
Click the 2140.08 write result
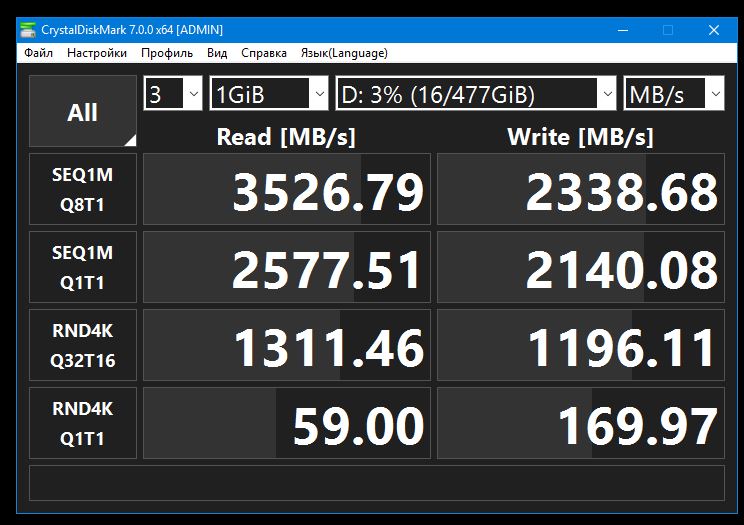click(x=581, y=267)
